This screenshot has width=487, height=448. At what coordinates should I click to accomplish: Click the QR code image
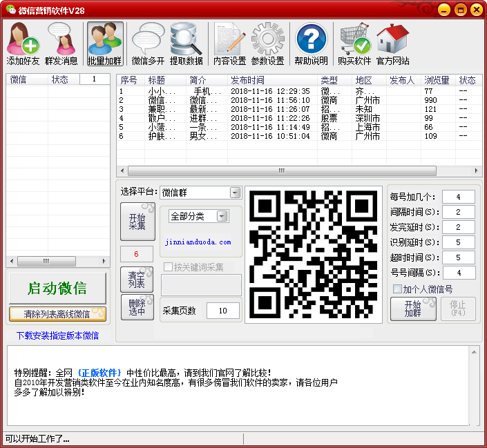click(314, 255)
